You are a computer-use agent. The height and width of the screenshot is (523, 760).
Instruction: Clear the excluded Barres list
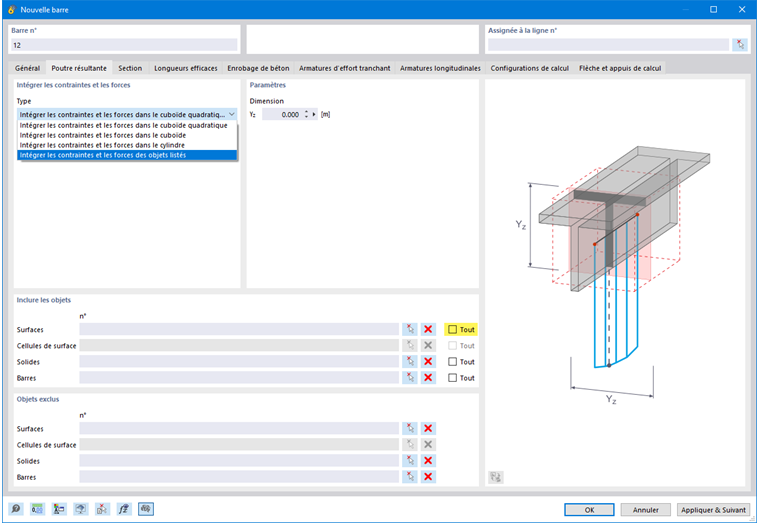click(x=428, y=477)
